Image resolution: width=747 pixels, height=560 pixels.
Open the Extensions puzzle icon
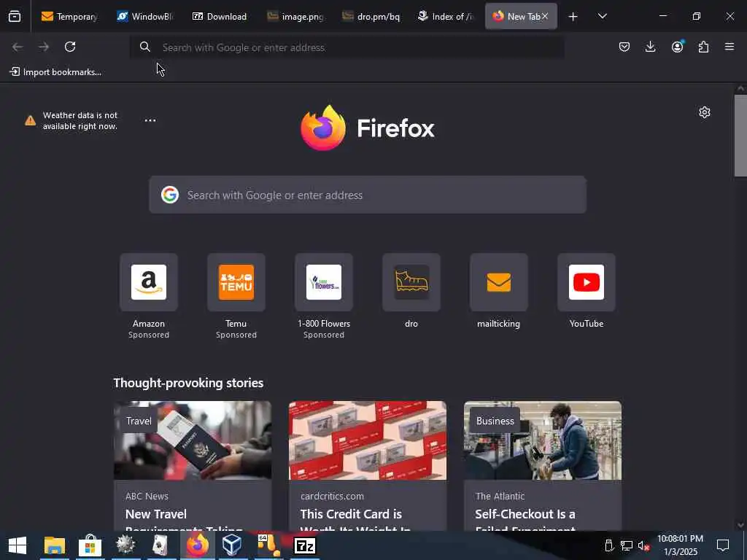point(703,47)
